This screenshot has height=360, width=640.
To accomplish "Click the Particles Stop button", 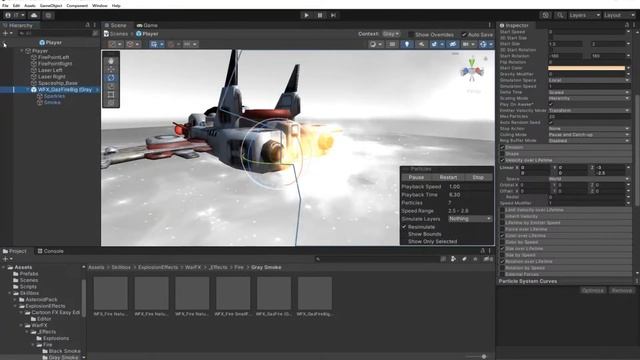I will 478,178.
